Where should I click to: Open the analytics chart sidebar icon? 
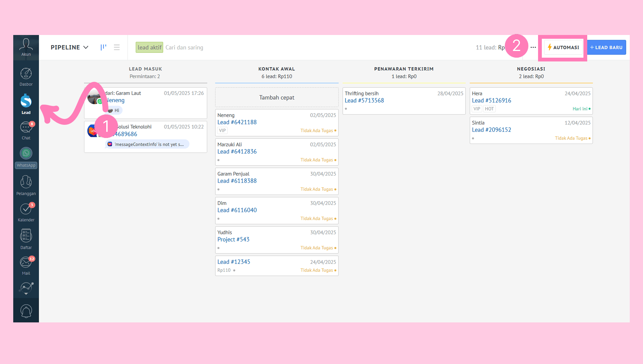(26, 288)
